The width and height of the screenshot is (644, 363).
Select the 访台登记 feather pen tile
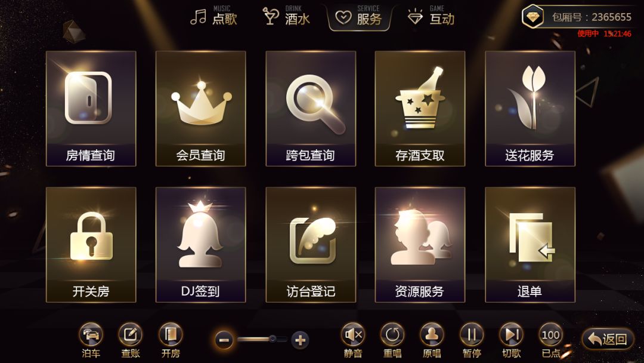(311, 245)
